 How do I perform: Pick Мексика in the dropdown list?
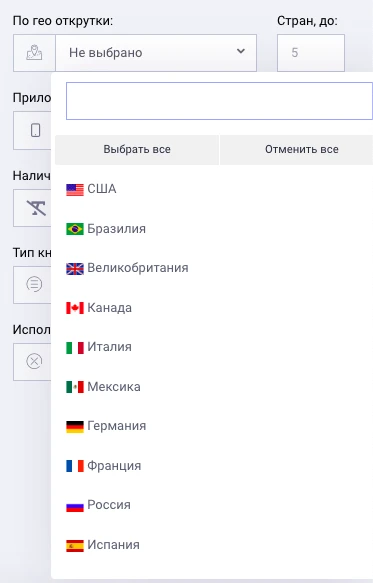pos(114,387)
